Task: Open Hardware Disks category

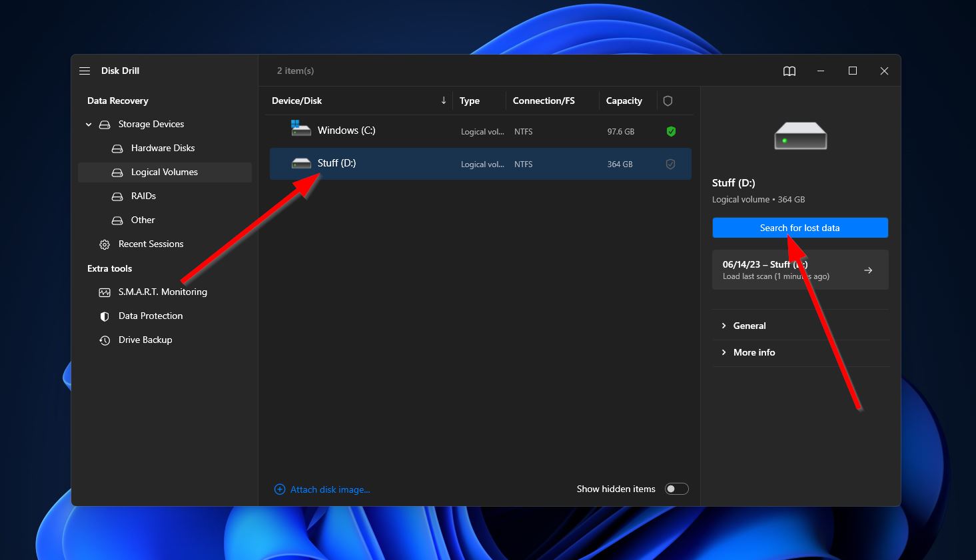Action: click(163, 148)
